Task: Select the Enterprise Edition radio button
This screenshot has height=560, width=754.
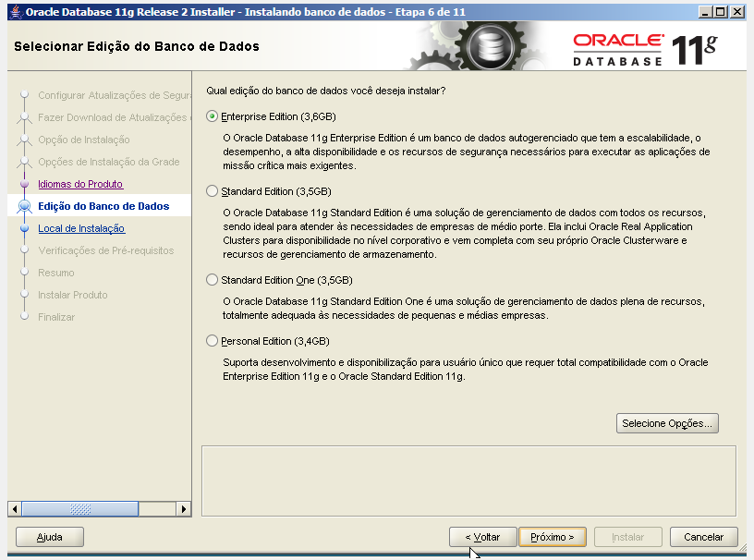Action: pyautogui.click(x=212, y=116)
